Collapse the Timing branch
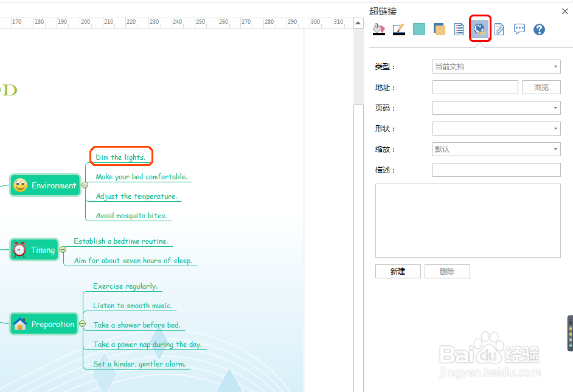Viewport: 573px width, 392px height. pos(63,249)
